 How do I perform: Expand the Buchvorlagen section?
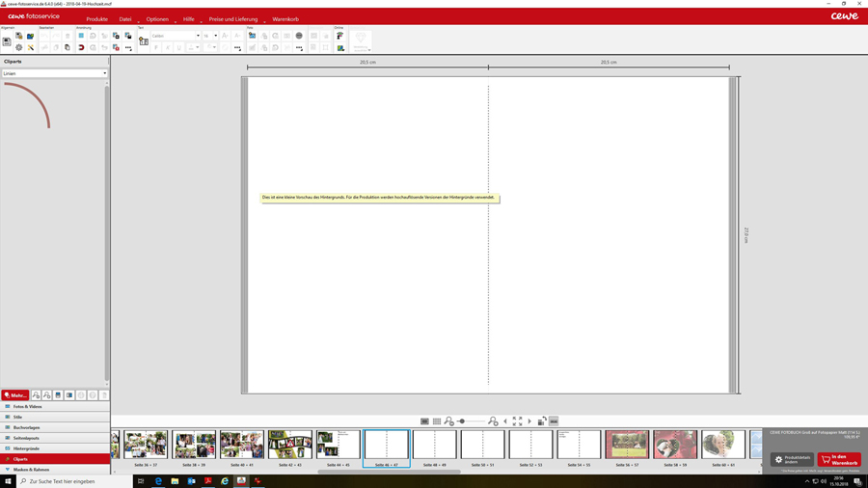[55, 427]
